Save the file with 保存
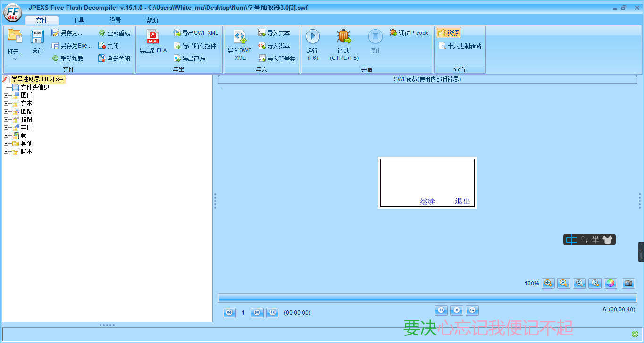The image size is (644, 343). 37,42
